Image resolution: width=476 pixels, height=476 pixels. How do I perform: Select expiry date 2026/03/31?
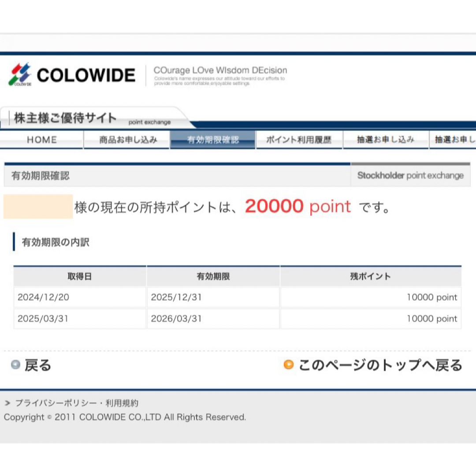tap(176, 319)
